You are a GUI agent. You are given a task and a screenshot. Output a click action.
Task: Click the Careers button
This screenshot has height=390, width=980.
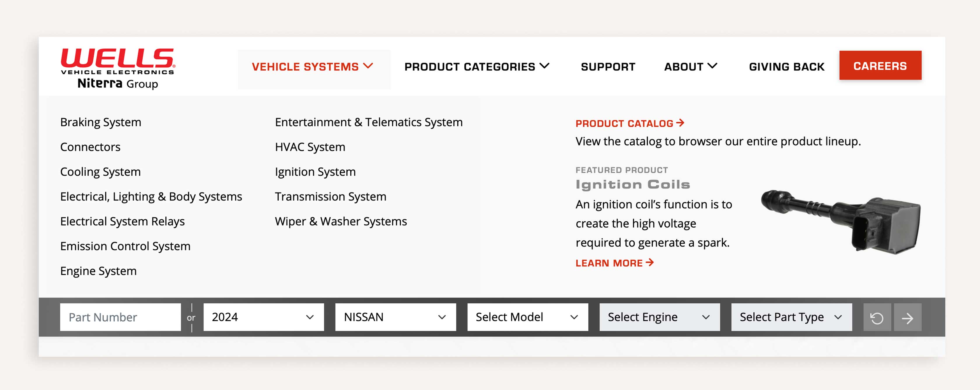(880, 65)
